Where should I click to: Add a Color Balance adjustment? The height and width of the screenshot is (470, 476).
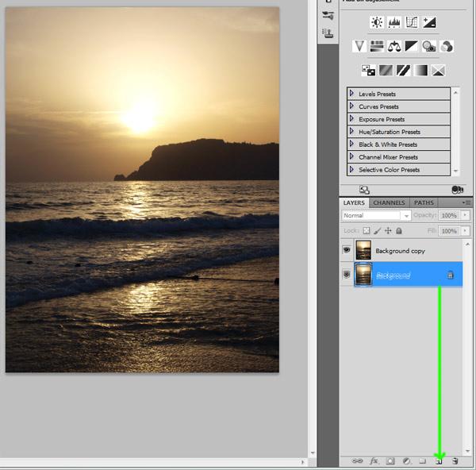coord(394,46)
